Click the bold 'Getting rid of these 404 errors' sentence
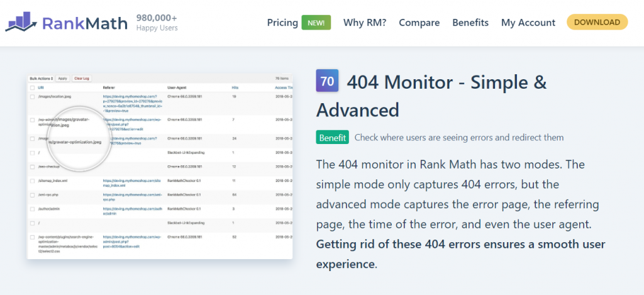Viewport: 644px width, 295px height. pyautogui.click(x=460, y=254)
